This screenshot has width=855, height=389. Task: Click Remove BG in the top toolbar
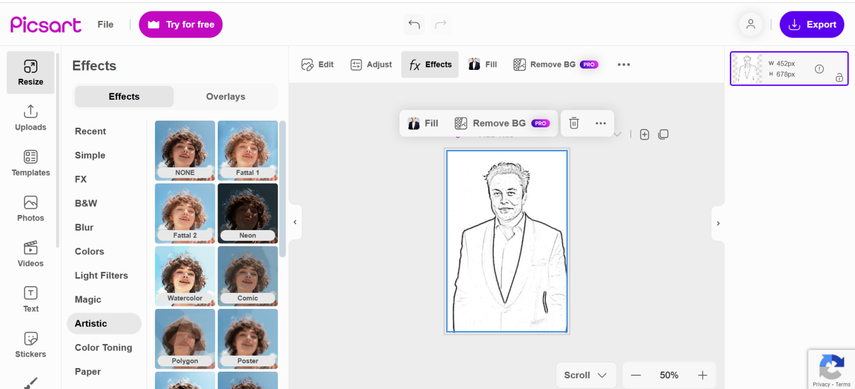[556, 64]
